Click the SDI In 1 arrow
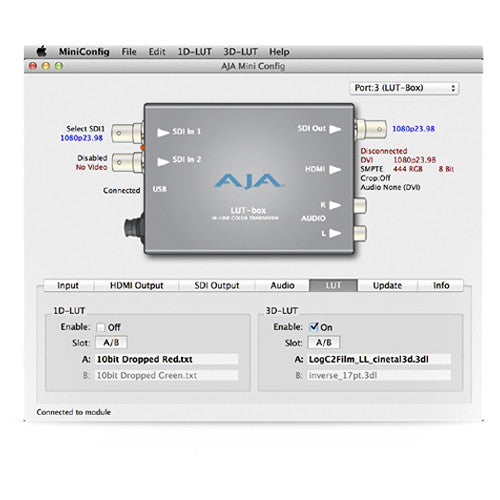The width and height of the screenshot is (500, 500). pos(163,132)
